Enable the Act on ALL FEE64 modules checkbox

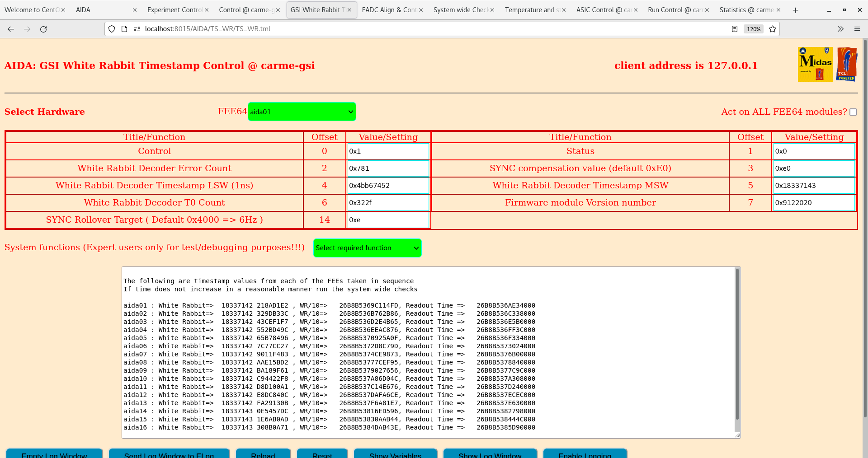pos(853,112)
